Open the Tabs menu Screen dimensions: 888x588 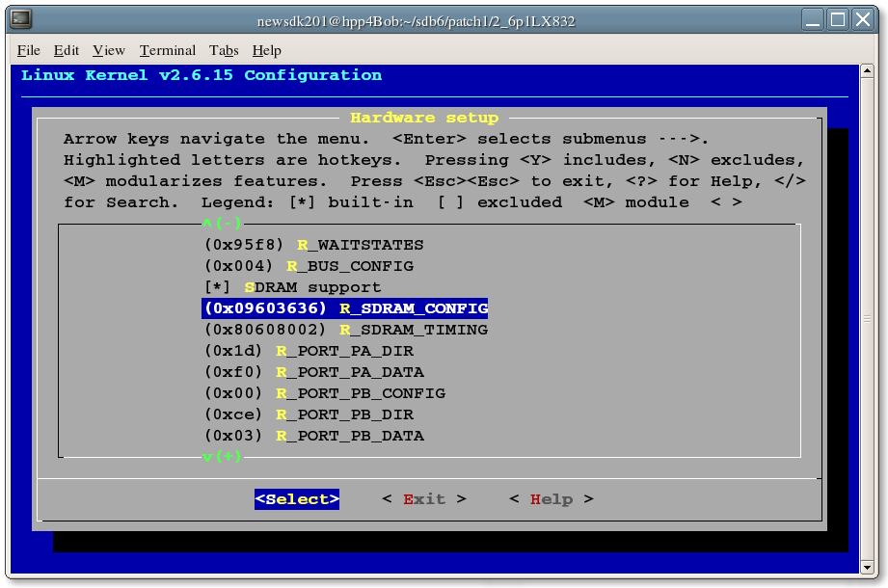coord(224,50)
